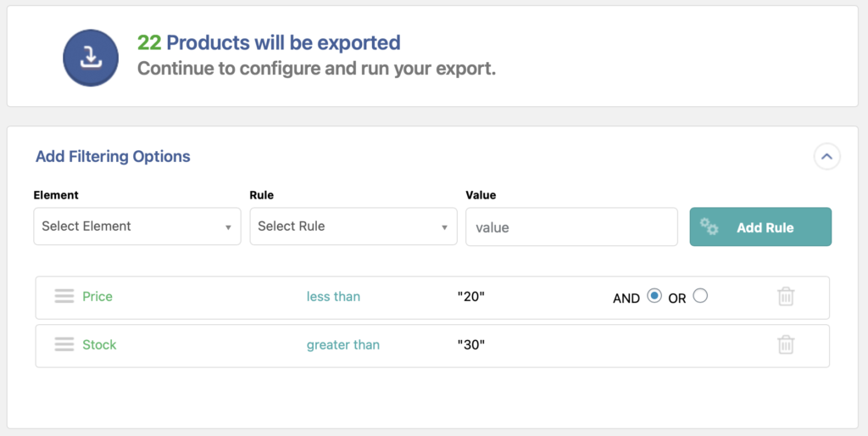Collapse the Add Filtering Options panel
Image resolution: width=868 pixels, height=436 pixels.
pos(826,156)
